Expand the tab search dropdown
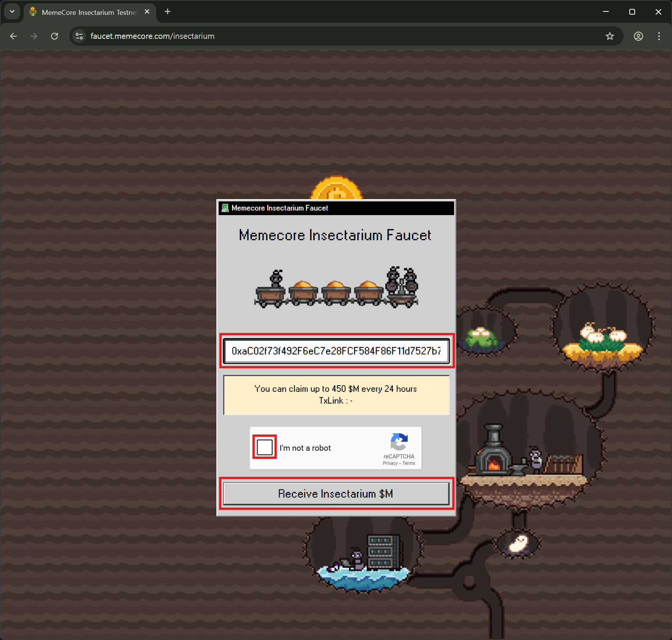 point(12,12)
